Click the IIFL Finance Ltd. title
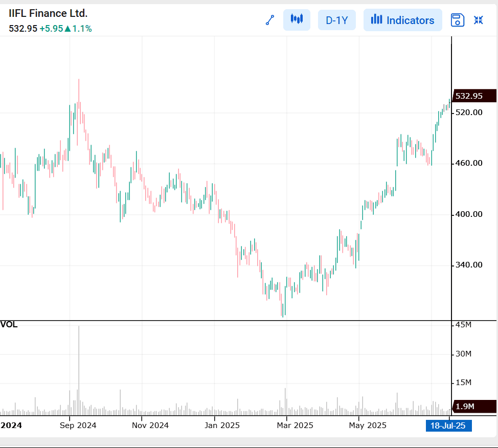 (48, 13)
